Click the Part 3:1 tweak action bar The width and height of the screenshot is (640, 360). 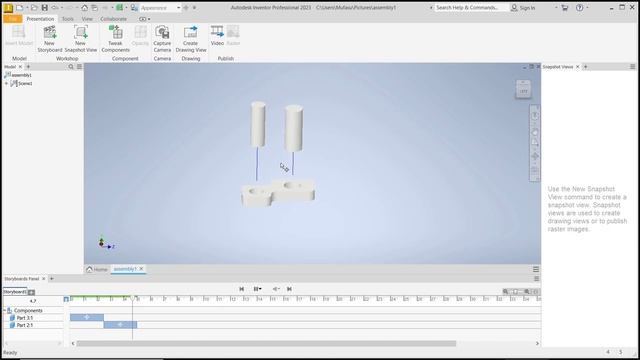[x=87, y=317]
